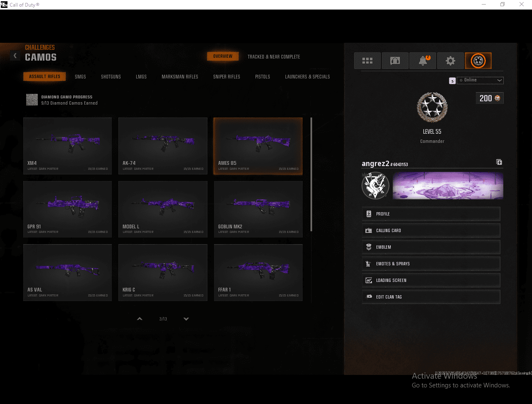This screenshot has height=404, width=532.
Task: Go to next page with down chevron
Action: point(186,319)
